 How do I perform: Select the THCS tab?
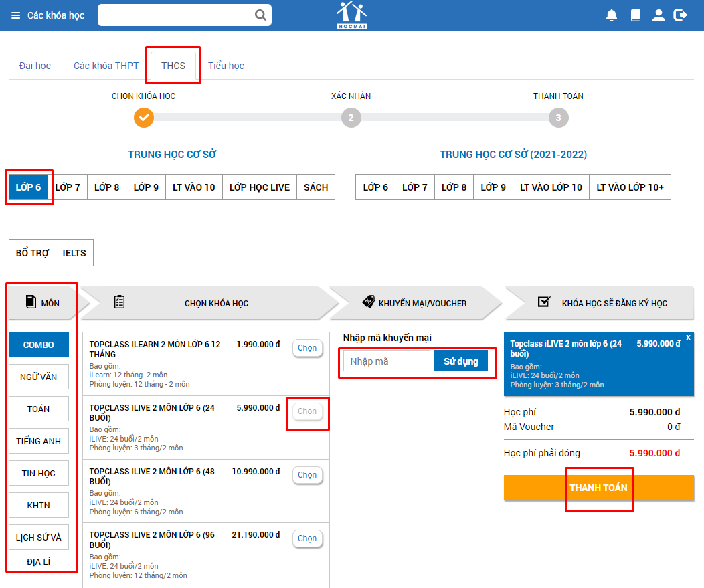[173, 66]
